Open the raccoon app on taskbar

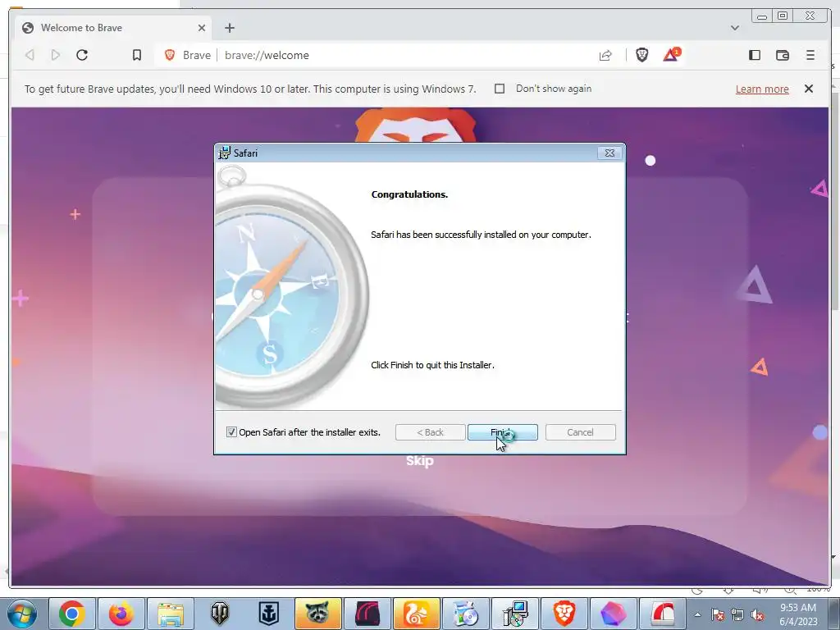point(317,614)
